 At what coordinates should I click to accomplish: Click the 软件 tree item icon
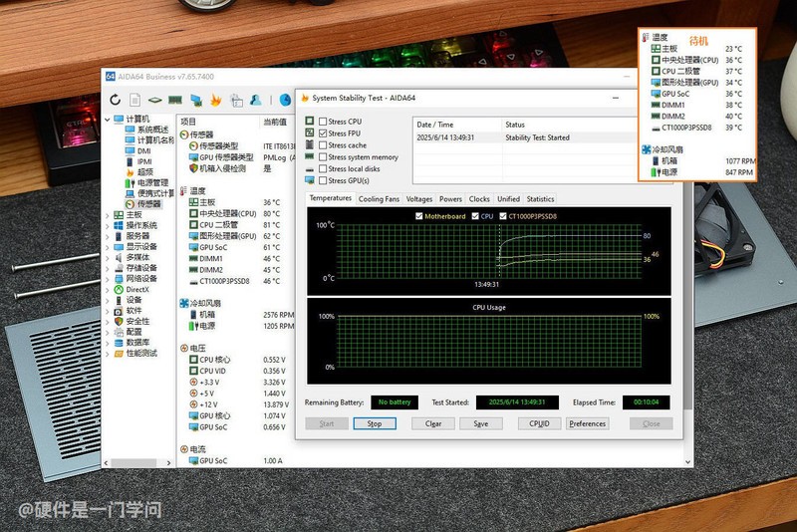(119, 311)
